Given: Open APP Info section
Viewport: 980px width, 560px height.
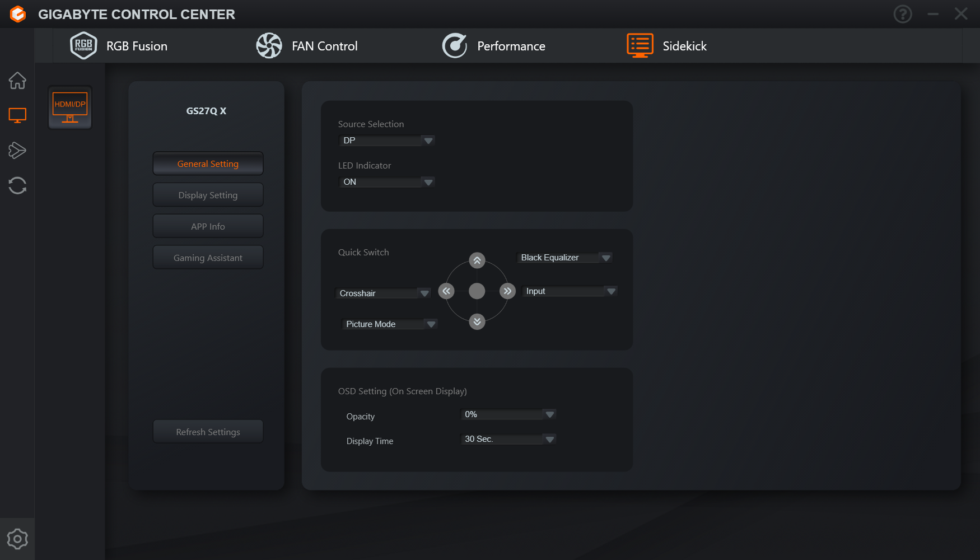Looking at the screenshot, I should [208, 226].
